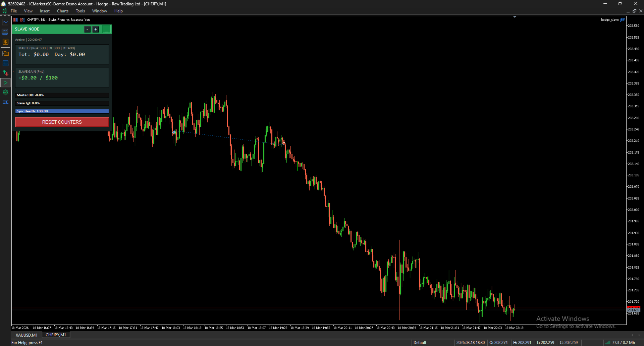This screenshot has height=346, width=644.
Task: Click the candlestick icon before File menu
Action: tap(4, 11)
